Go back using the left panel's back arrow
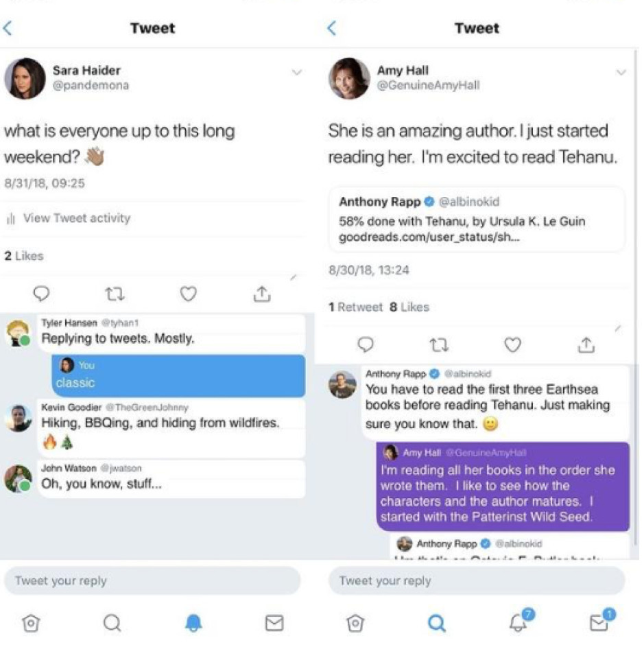 (8, 28)
